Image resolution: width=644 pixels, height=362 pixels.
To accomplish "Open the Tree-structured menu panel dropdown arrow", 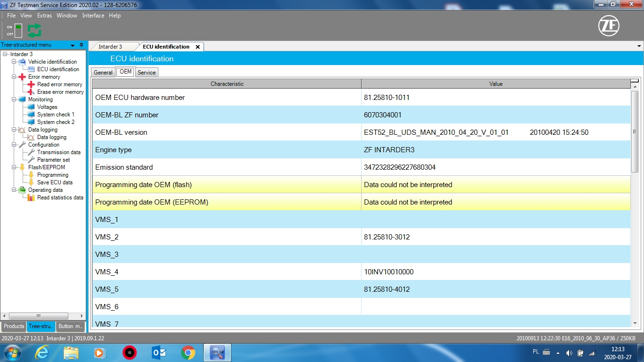I will [x=73, y=46].
